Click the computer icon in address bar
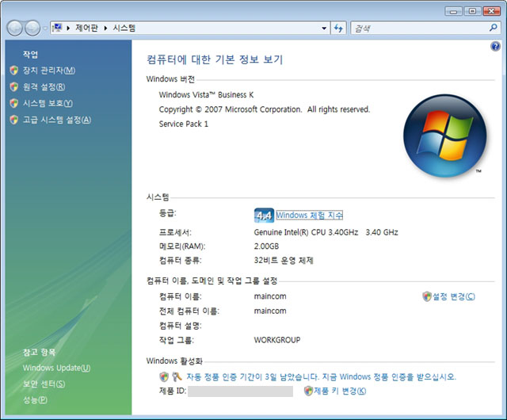 click(x=58, y=28)
